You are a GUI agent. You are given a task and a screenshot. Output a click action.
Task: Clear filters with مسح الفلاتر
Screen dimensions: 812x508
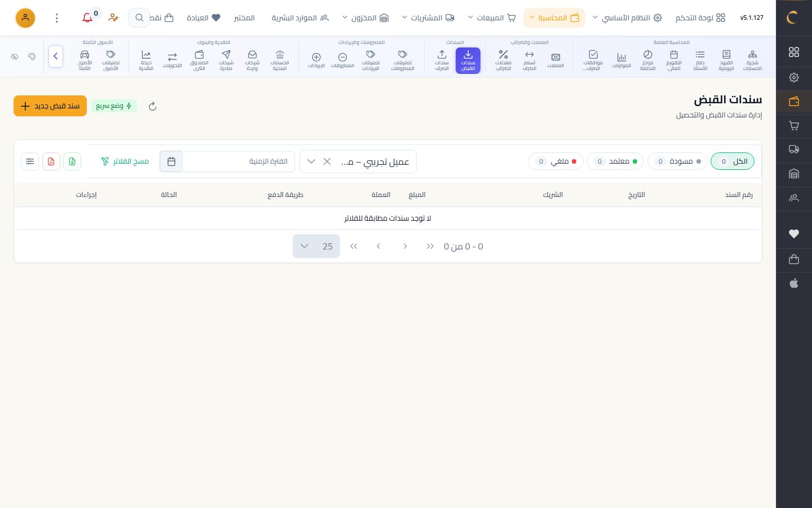click(x=125, y=161)
